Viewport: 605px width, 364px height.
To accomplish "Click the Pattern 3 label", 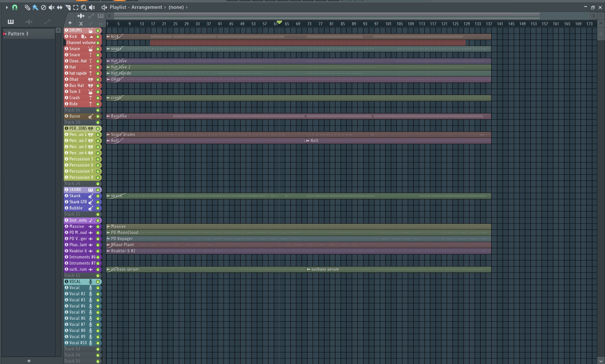I will click(18, 34).
